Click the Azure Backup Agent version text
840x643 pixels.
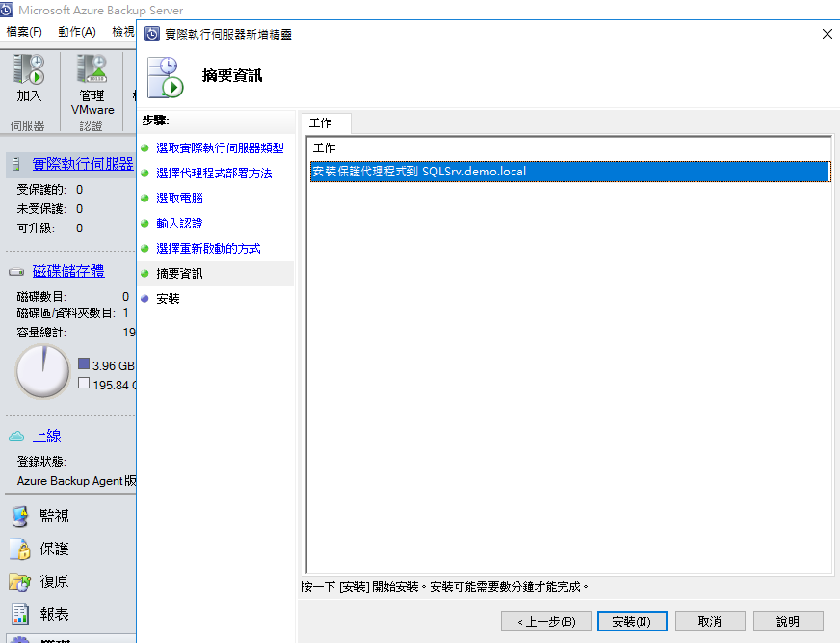tap(76, 481)
